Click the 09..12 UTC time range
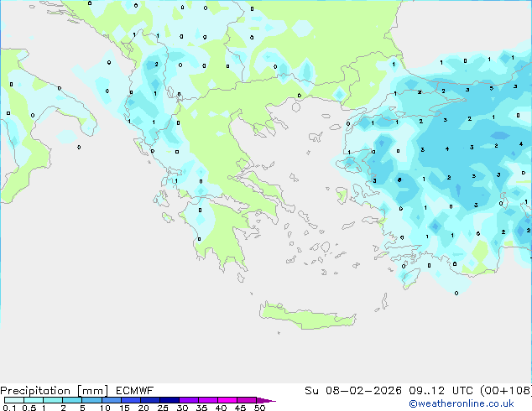 click(x=441, y=391)
